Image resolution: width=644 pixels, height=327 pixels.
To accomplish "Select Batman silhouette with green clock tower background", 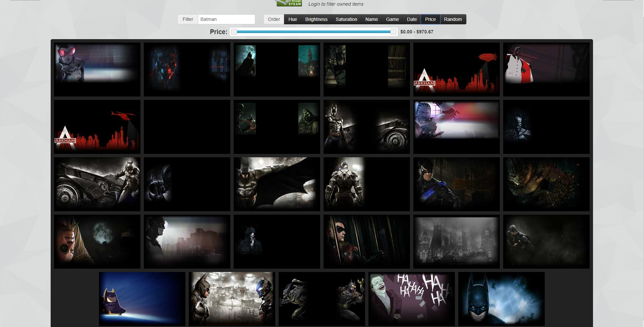I will [x=277, y=70].
